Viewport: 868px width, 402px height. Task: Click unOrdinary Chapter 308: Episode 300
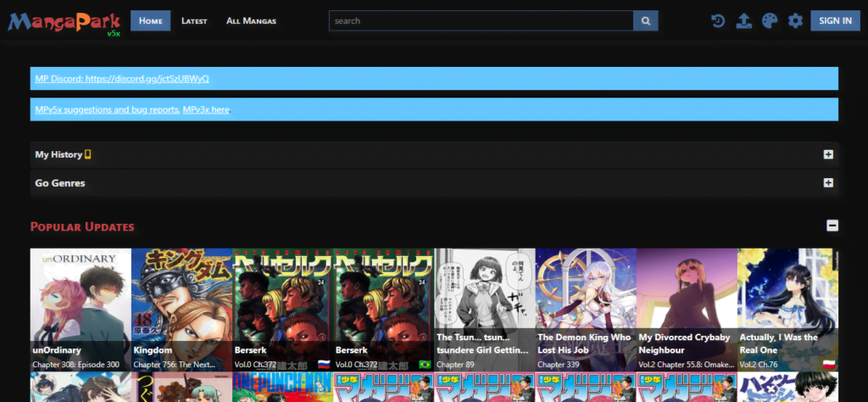pos(75,365)
